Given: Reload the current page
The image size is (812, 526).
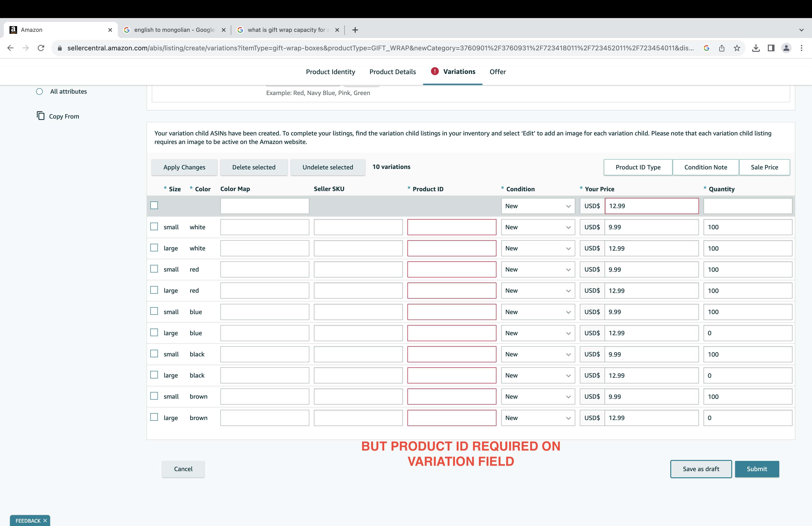Looking at the screenshot, I should (x=41, y=48).
